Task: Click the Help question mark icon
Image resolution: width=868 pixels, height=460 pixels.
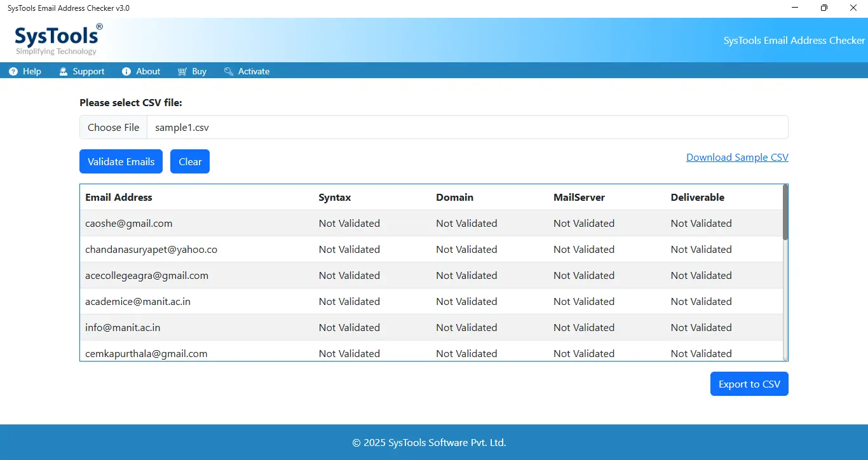Action: click(x=13, y=72)
